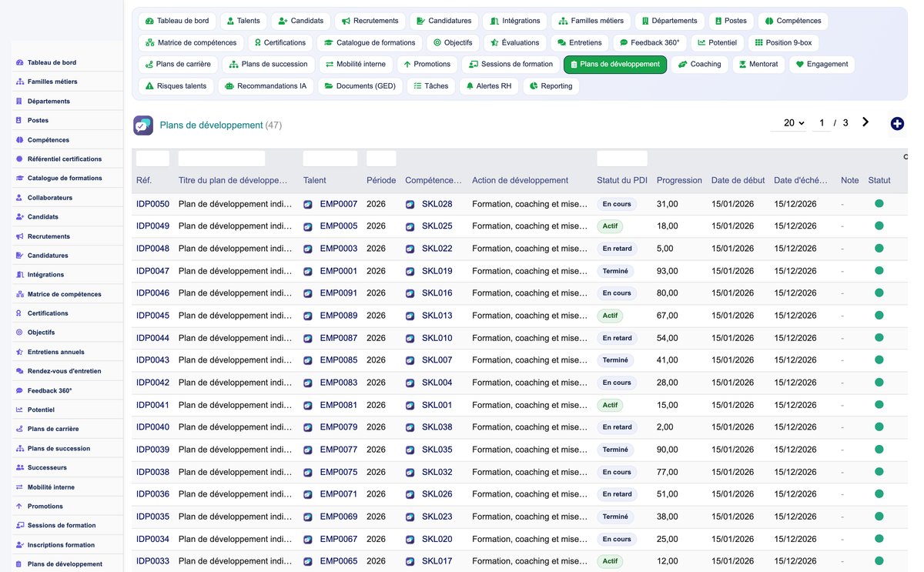Click talent icon beside EMP0007
924x572 pixels.
[x=308, y=205]
